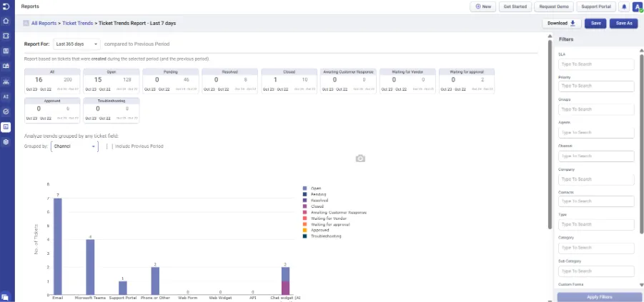644x302 pixels.
Task: Click the Channel filter search field
Action: tap(596, 156)
